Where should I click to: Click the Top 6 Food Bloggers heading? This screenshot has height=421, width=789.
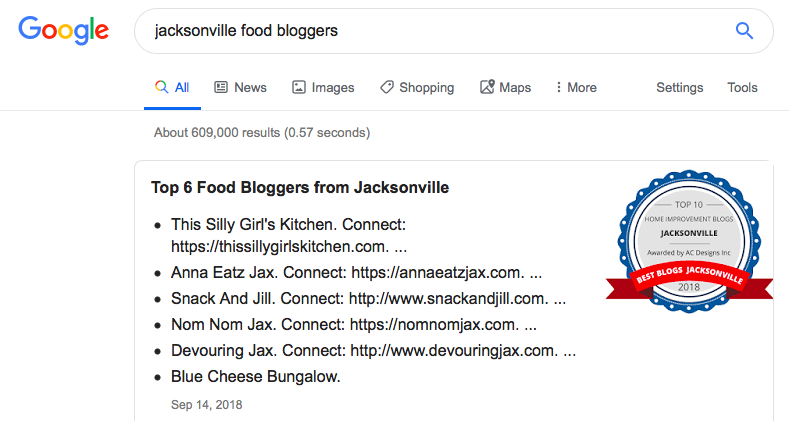tap(300, 188)
